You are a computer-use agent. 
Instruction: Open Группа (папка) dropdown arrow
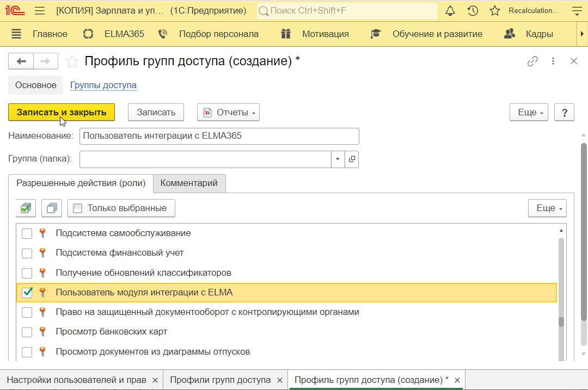(338, 159)
